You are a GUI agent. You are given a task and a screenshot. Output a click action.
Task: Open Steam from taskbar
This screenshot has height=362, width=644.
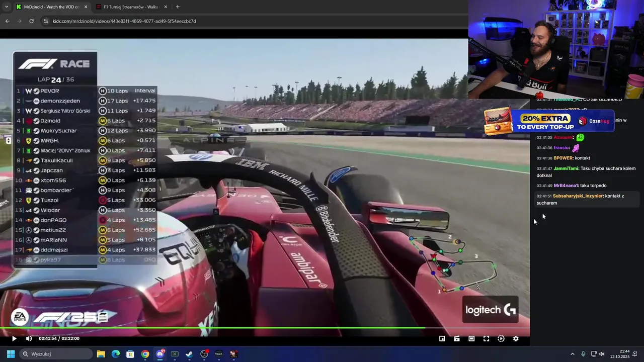tap(189, 354)
